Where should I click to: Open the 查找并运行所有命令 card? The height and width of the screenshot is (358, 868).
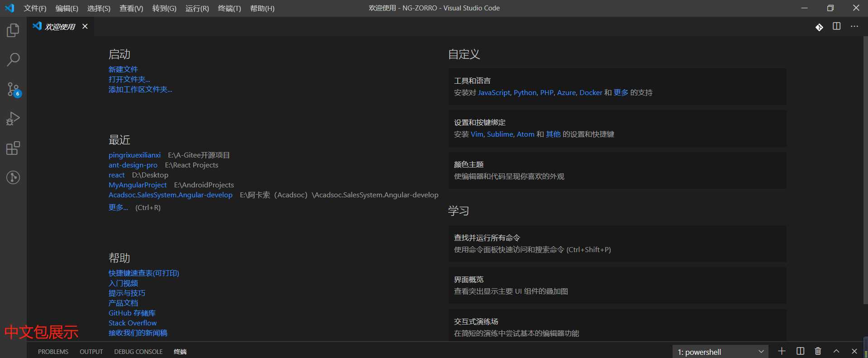[617, 243]
